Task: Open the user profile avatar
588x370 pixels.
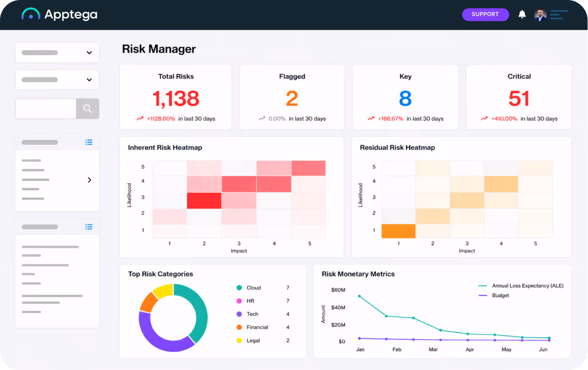Action: click(540, 15)
